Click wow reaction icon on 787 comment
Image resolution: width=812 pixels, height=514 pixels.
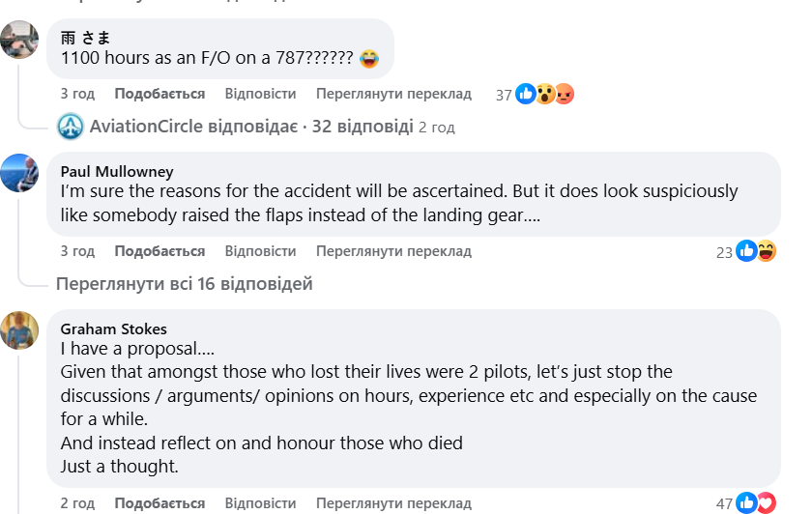(545, 94)
